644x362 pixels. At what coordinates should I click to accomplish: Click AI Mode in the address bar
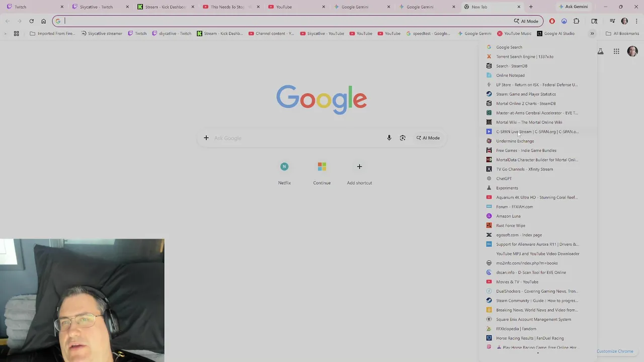pos(526,21)
